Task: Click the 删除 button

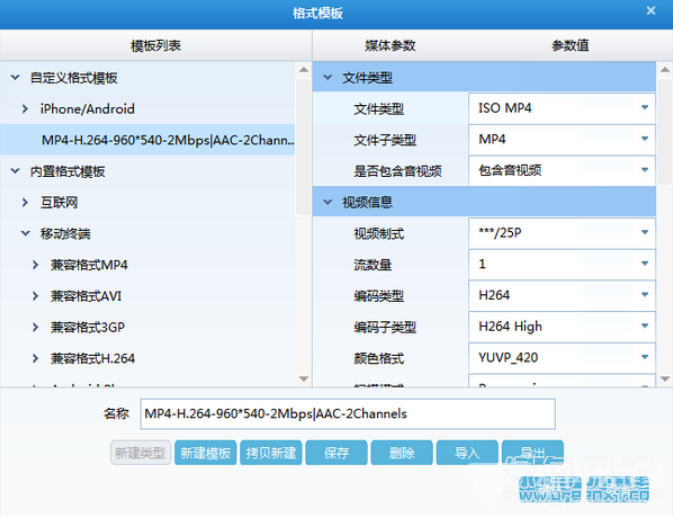Action: [401, 453]
